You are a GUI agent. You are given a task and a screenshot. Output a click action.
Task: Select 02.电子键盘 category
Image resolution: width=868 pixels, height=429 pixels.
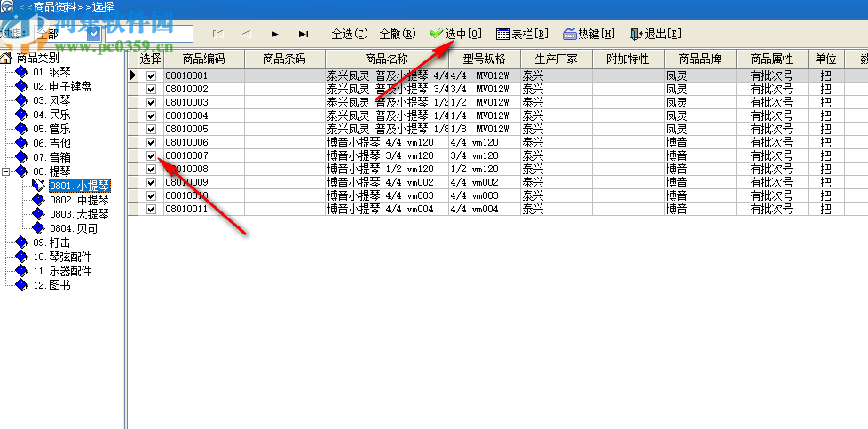pos(62,86)
